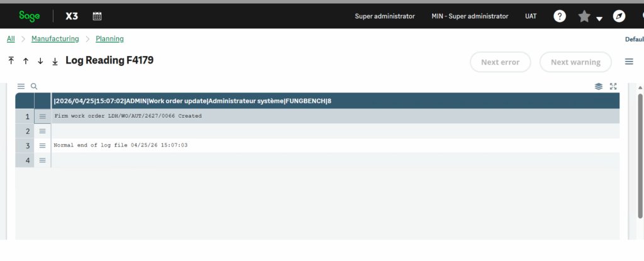Image resolution: width=644 pixels, height=261 pixels.
Task: Jump to first record arrow
Action: pos(11,61)
